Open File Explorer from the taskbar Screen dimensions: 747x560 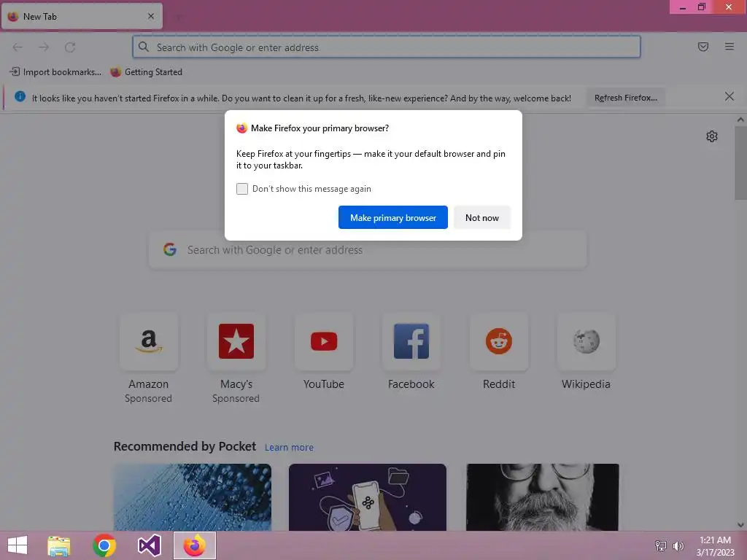(x=58, y=545)
